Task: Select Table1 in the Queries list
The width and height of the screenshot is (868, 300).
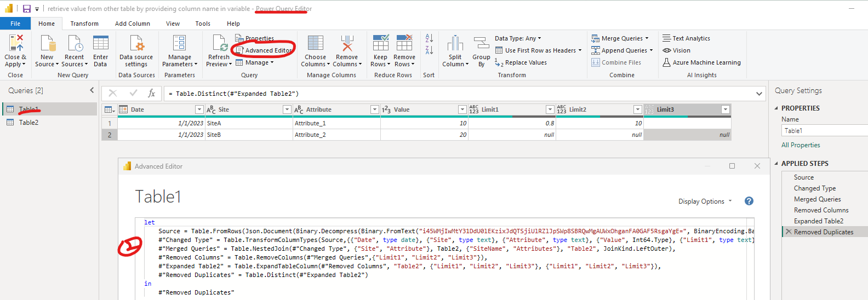Action: (x=49, y=109)
